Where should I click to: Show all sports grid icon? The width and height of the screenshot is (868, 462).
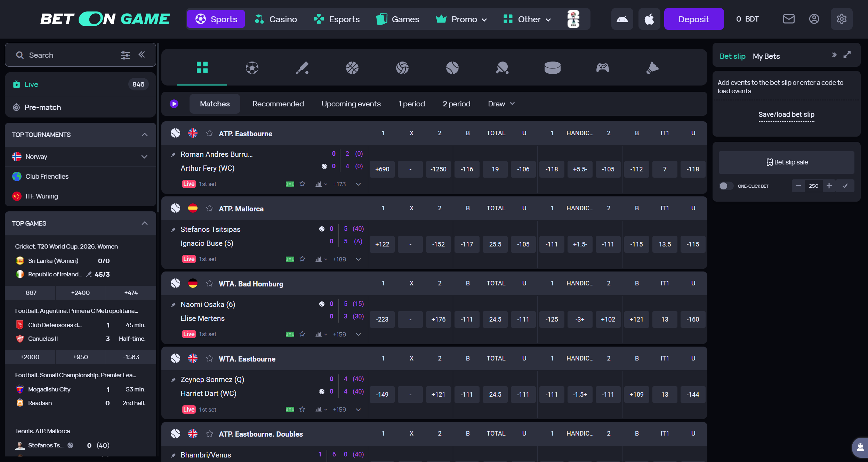202,67
